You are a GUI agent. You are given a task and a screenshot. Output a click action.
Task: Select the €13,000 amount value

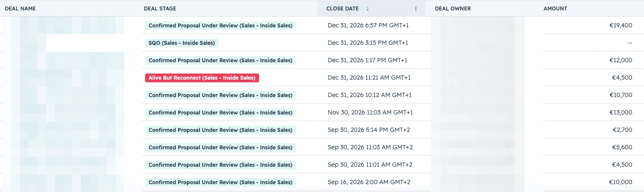tap(621, 113)
